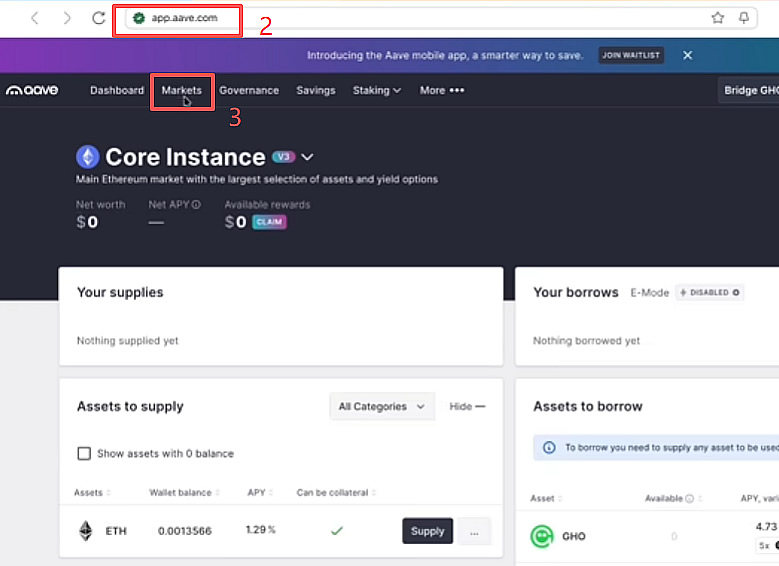This screenshot has height=566, width=779.
Task: Click the address bar showing app.aave.com
Action: (x=180, y=18)
